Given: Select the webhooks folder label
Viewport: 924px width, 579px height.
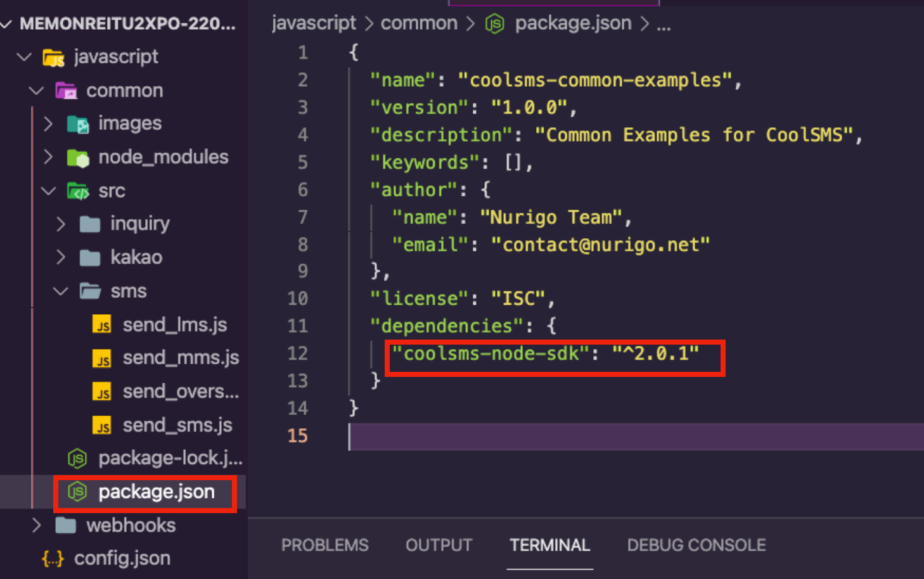Looking at the screenshot, I should [x=131, y=525].
